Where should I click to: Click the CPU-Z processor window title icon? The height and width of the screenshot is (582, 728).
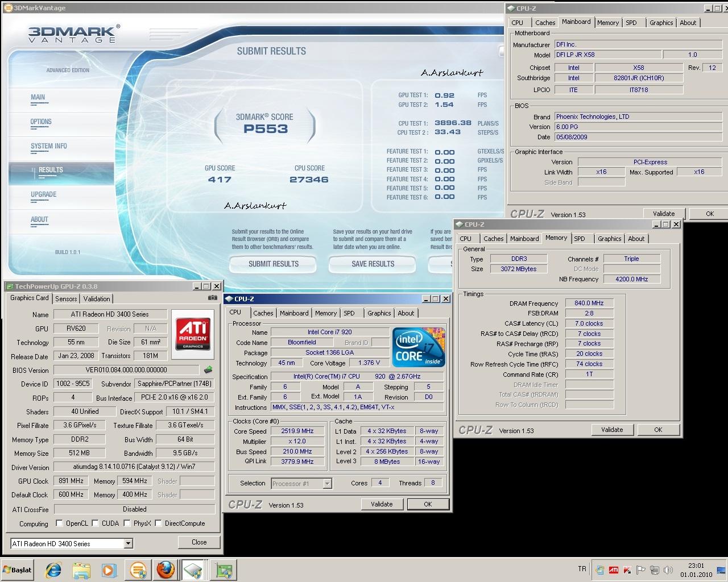229,298
